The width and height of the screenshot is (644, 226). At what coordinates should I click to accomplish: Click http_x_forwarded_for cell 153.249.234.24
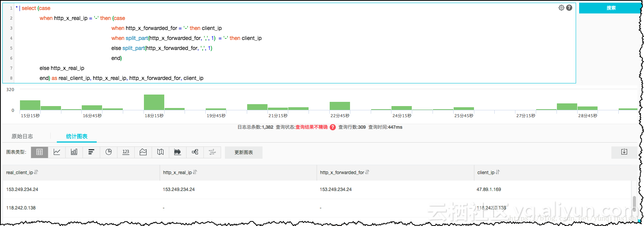tap(336, 189)
